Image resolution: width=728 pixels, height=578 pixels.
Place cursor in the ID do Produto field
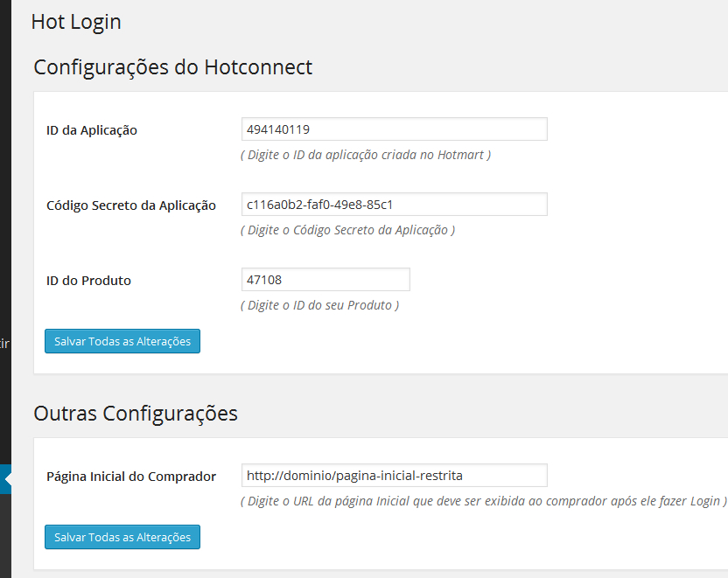pyautogui.click(x=325, y=279)
